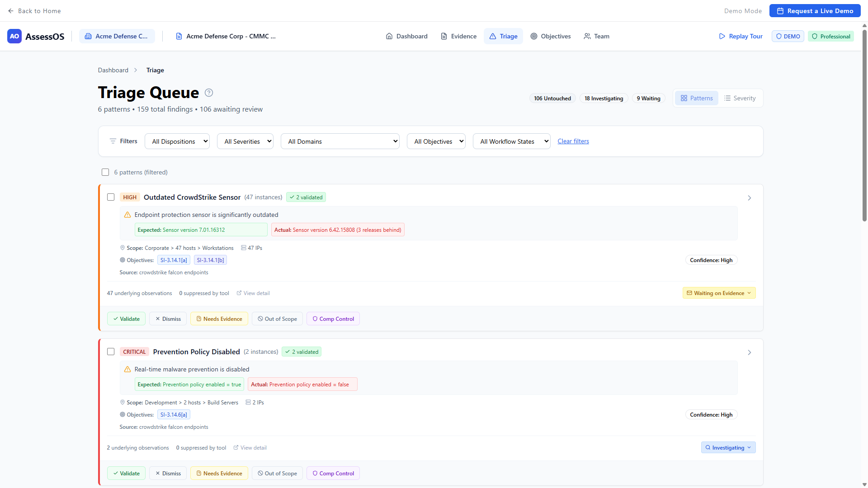The height and width of the screenshot is (488, 868).
Task: Click the Filters funnel icon
Action: pos(113,141)
